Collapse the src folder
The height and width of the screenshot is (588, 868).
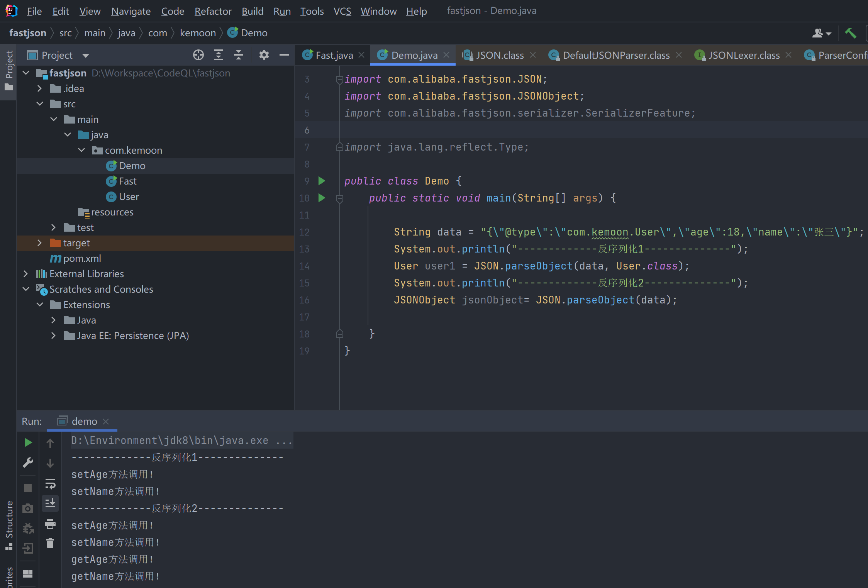pyautogui.click(x=39, y=104)
